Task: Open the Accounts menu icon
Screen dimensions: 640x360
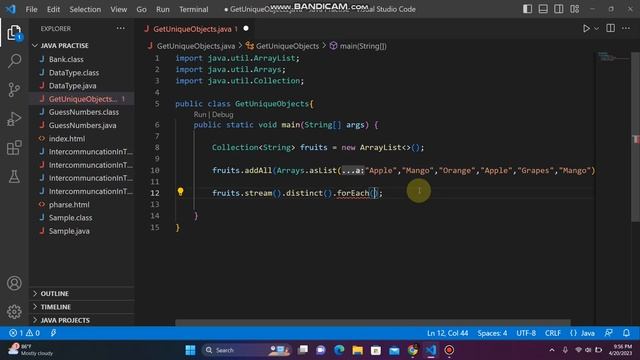Action: [x=14, y=283]
